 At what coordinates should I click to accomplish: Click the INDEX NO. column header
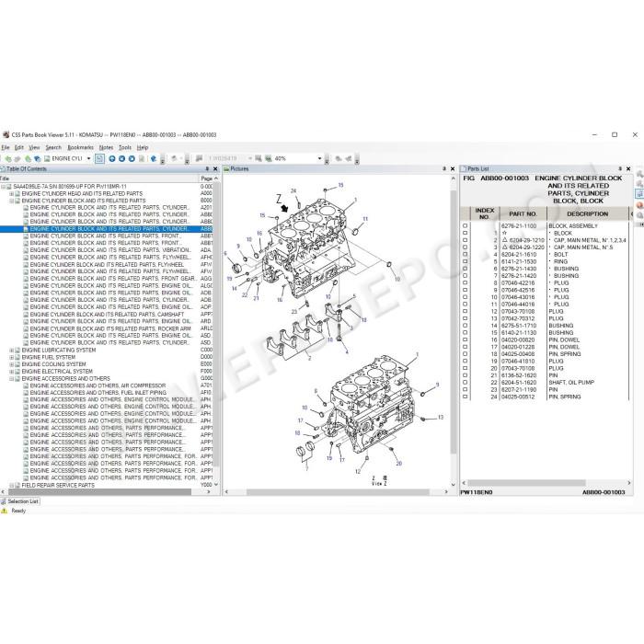(x=484, y=213)
